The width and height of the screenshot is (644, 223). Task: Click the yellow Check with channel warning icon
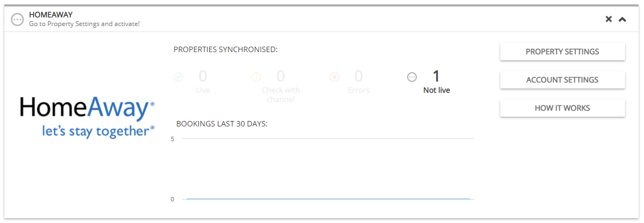257,77
